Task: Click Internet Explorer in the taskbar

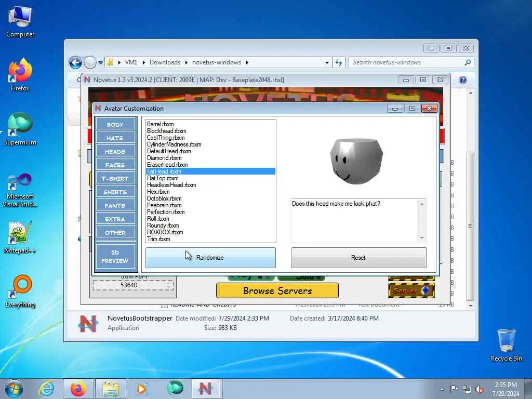Action: (46, 389)
